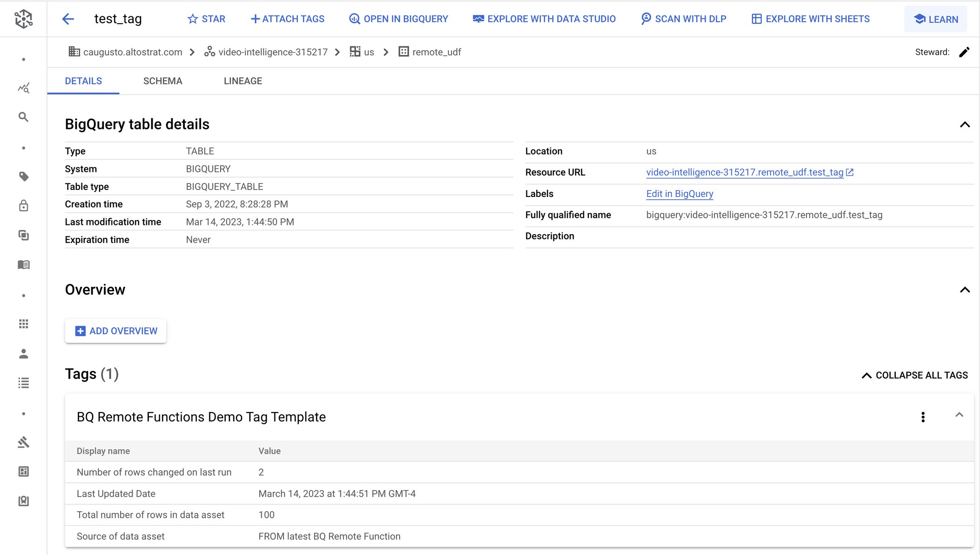Click the us location breadcrumb

coord(369,52)
